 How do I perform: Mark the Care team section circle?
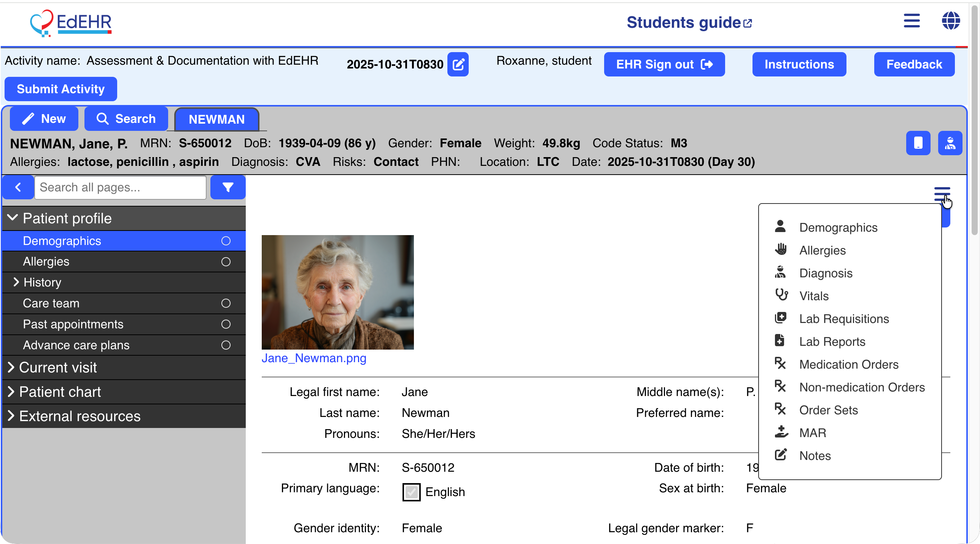[x=226, y=303]
